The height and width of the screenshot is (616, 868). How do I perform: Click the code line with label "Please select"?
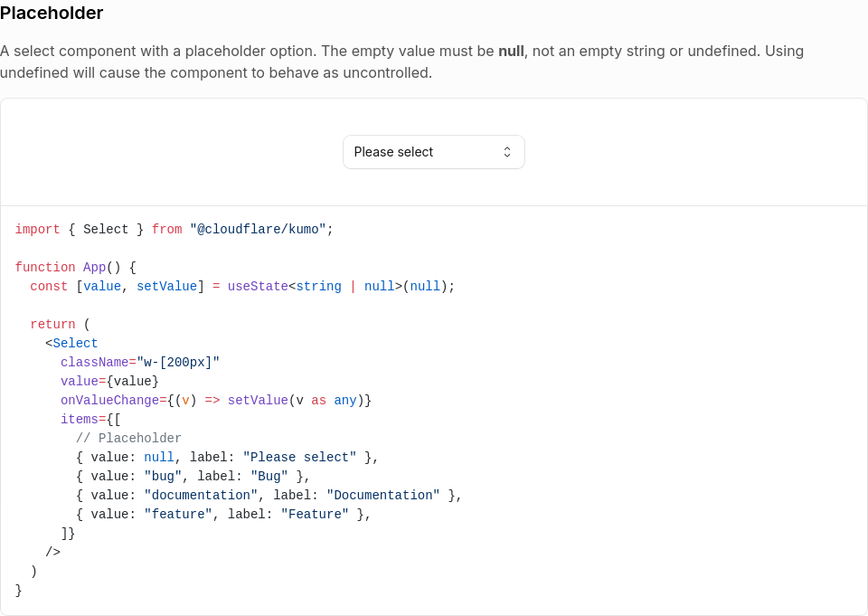coord(227,457)
